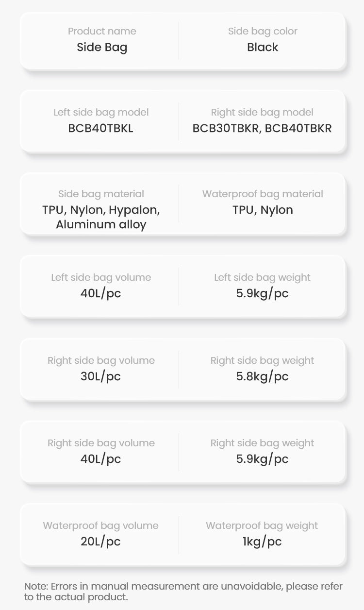
Task: Click the "Right side bag model" label
Action: 262,113
